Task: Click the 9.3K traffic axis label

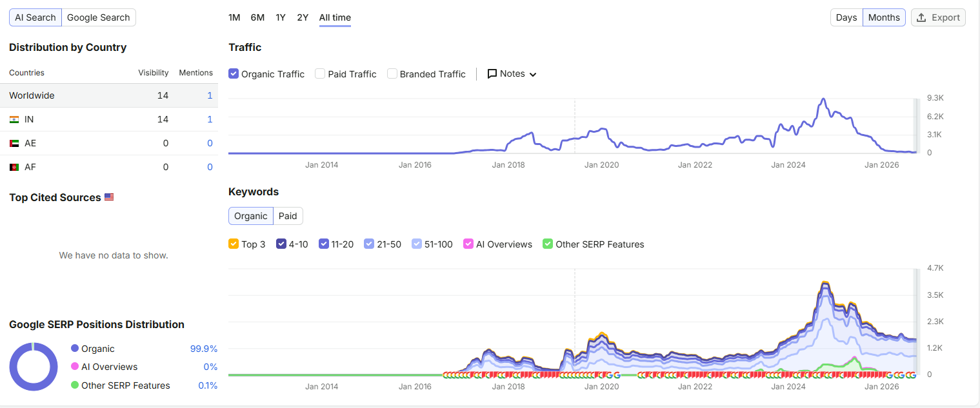Action: [x=935, y=98]
